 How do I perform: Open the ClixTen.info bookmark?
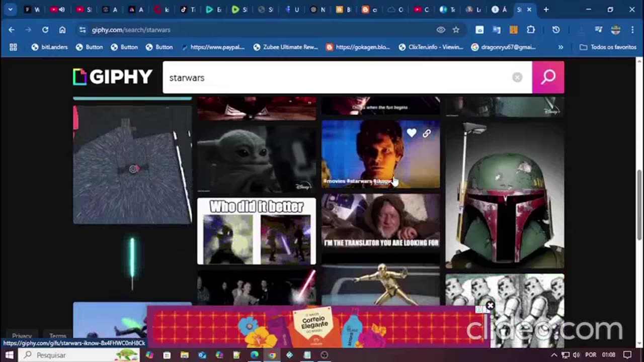pos(431,47)
